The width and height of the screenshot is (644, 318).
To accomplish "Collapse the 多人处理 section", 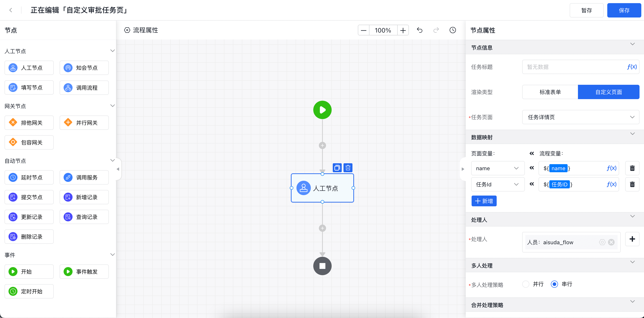I will coord(632,262).
